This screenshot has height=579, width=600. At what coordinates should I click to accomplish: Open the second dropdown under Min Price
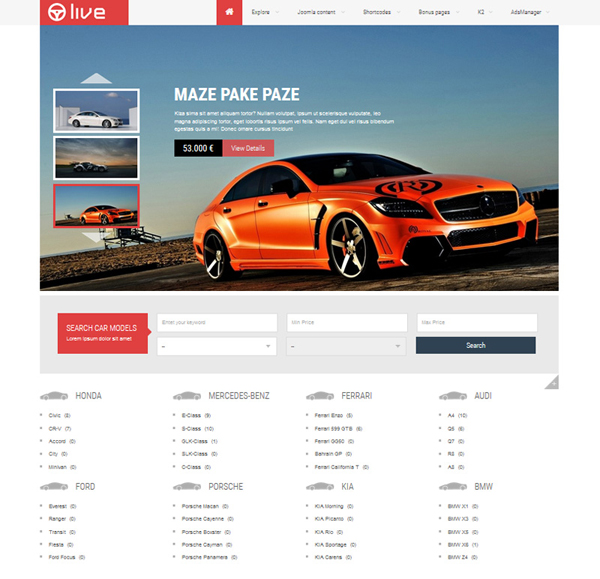click(x=347, y=346)
